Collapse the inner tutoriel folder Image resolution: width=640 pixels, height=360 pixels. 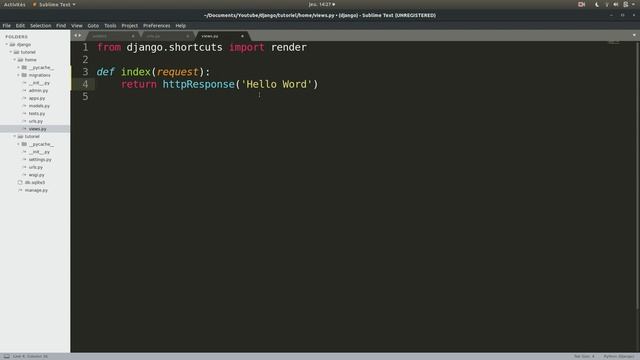15,136
